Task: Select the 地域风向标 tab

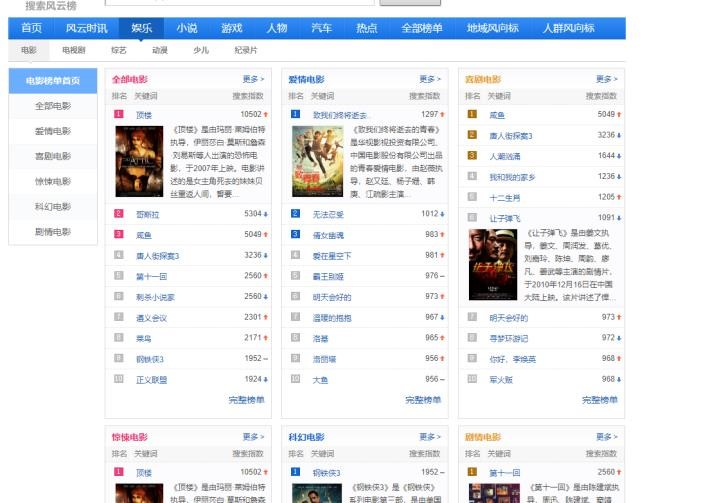Action: click(493, 28)
